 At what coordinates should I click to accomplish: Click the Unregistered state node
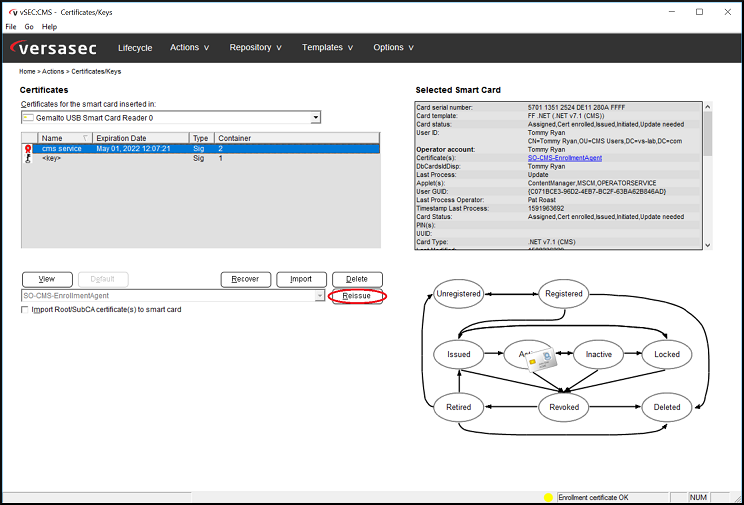[458, 294]
